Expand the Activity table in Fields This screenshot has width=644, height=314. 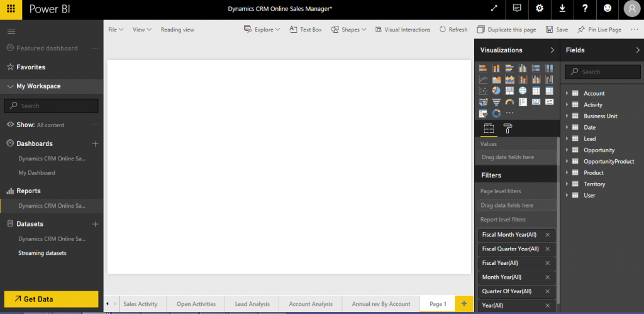point(567,105)
